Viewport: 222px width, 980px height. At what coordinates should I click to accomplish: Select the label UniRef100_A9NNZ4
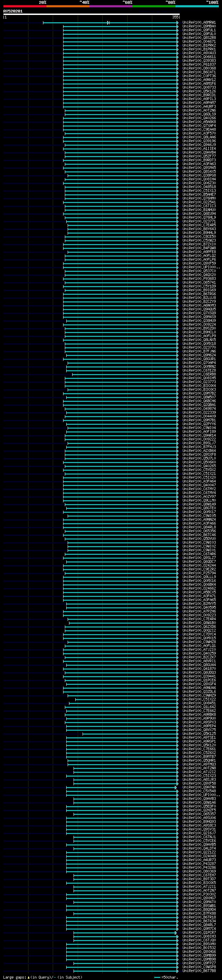pos(199,519)
